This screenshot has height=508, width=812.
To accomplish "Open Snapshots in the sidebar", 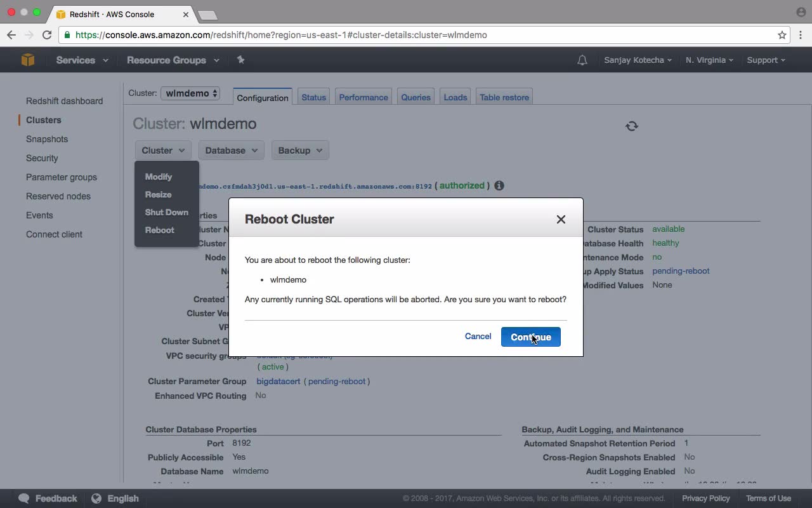I will [x=47, y=139].
